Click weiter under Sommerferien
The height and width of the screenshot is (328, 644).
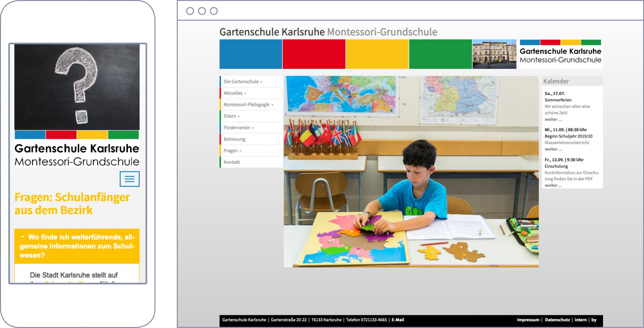tap(553, 119)
